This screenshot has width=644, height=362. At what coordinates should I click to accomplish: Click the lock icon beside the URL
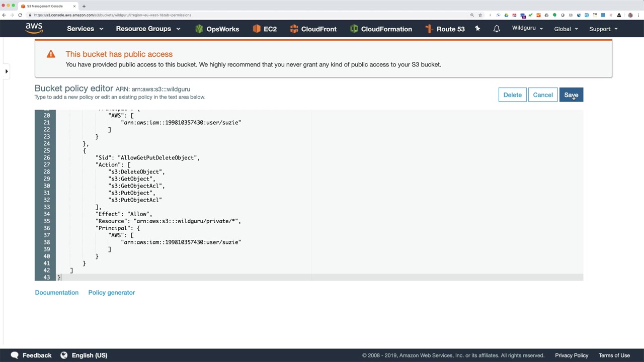tap(30, 15)
